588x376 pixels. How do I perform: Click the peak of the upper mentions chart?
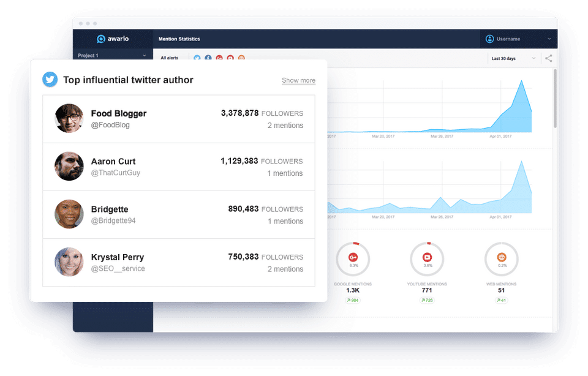pos(521,81)
